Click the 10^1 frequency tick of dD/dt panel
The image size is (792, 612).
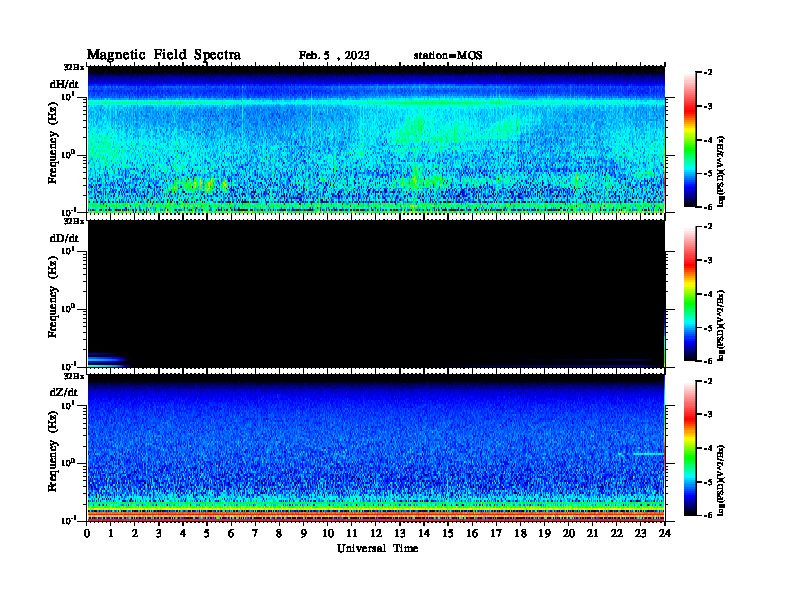[68, 250]
